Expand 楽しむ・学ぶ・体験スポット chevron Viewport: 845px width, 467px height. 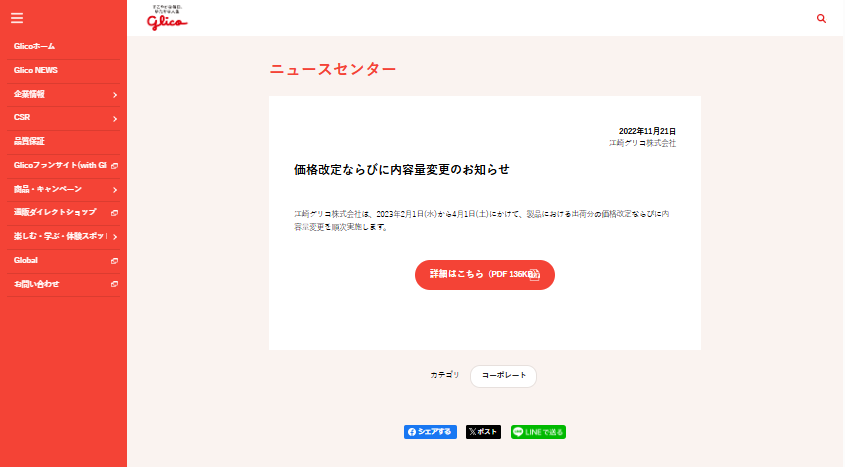tap(115, 237)
